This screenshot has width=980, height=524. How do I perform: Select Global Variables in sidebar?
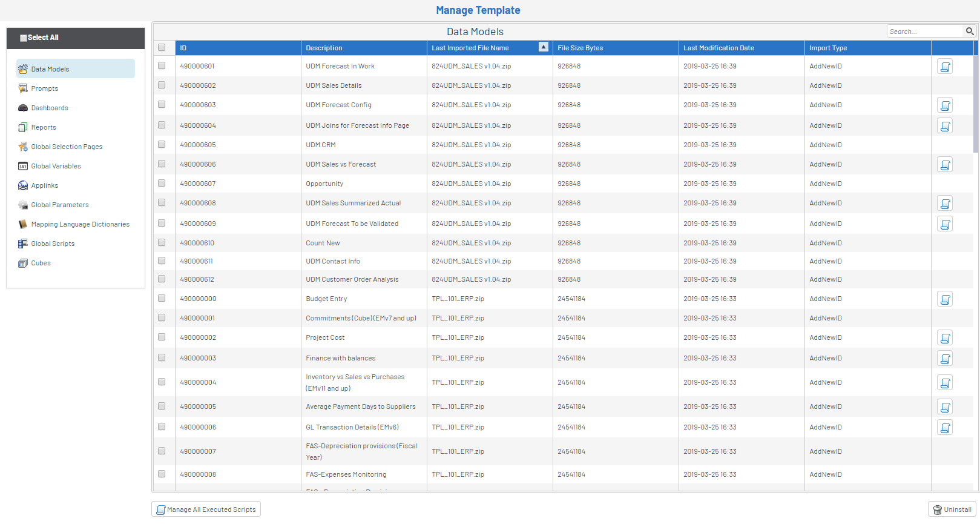56,166
